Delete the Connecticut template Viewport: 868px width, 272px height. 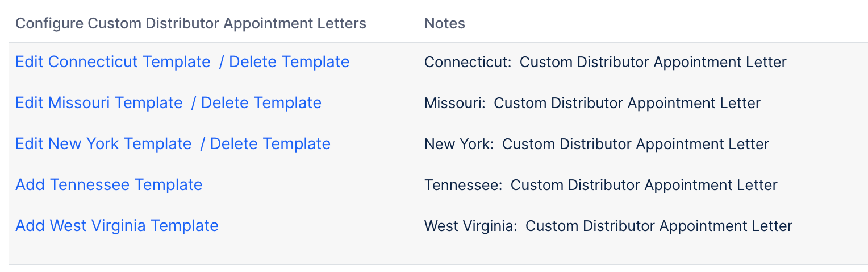[289, 62]
